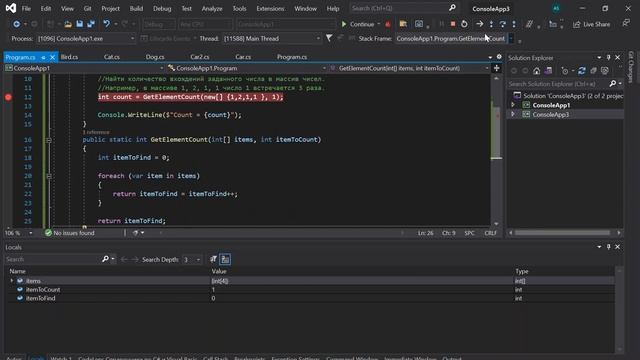Click the Save All icon in toolbar
Image resolution: width=640 pixels, height=360 pixels.
pyautogui.click(x=91, y=24)
